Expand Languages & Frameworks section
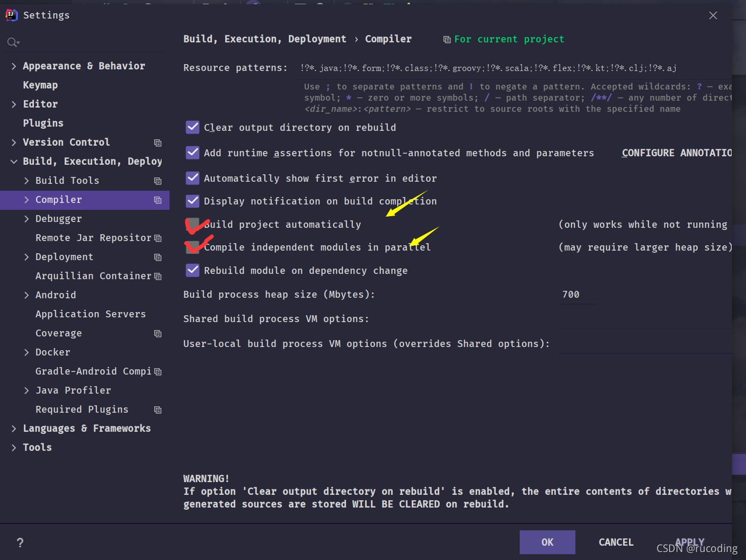This screenshot has height=560, width=746. click(14, 429)
